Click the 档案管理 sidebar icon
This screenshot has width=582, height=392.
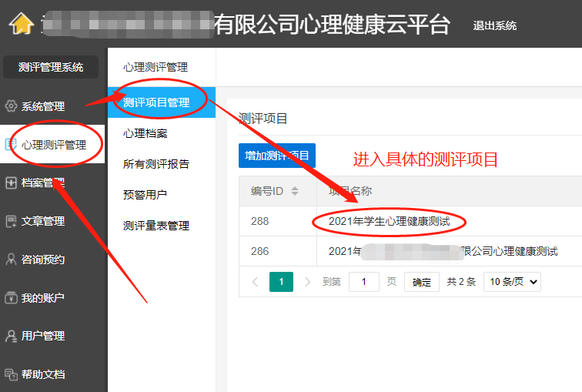pyautogui.click(x=11, y=183)
